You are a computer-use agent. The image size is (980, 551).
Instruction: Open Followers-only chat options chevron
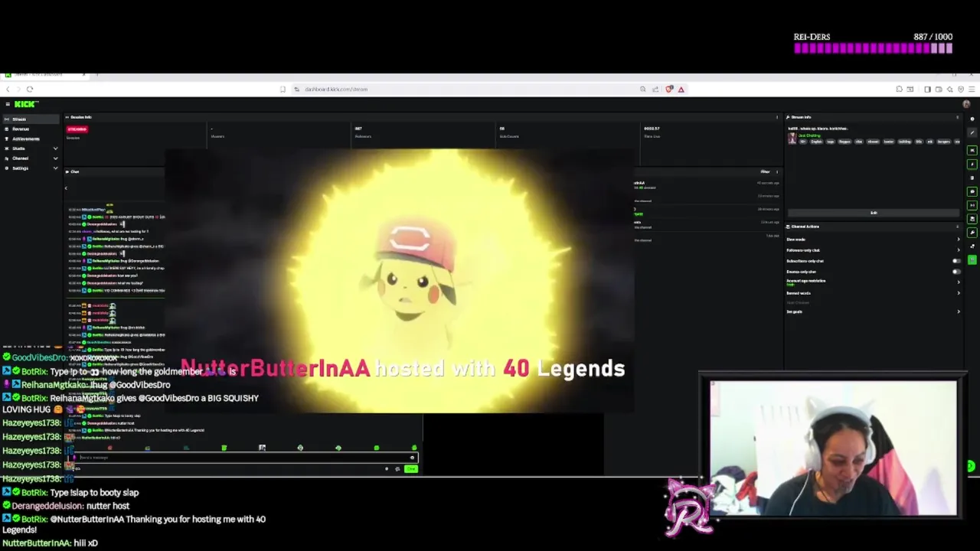959,250
